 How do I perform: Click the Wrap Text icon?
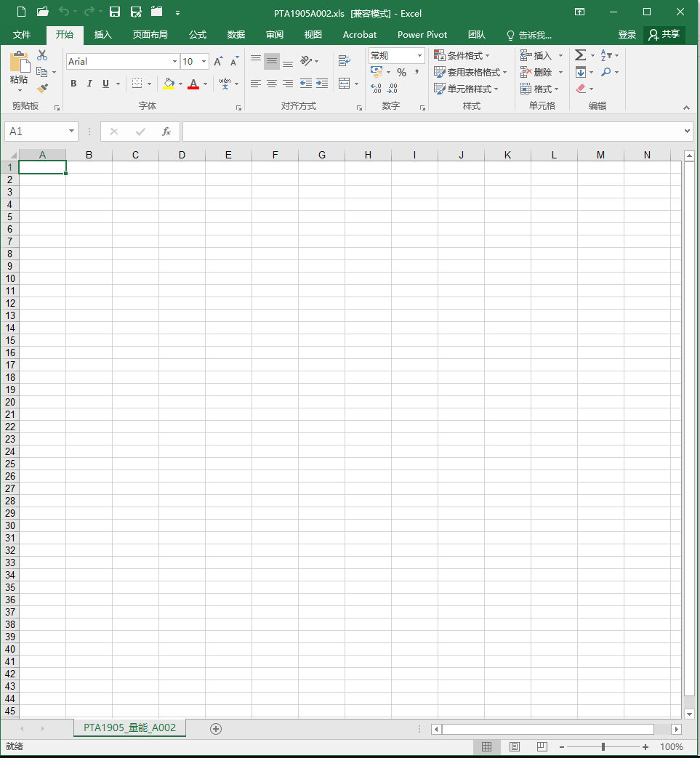[345, 61]
